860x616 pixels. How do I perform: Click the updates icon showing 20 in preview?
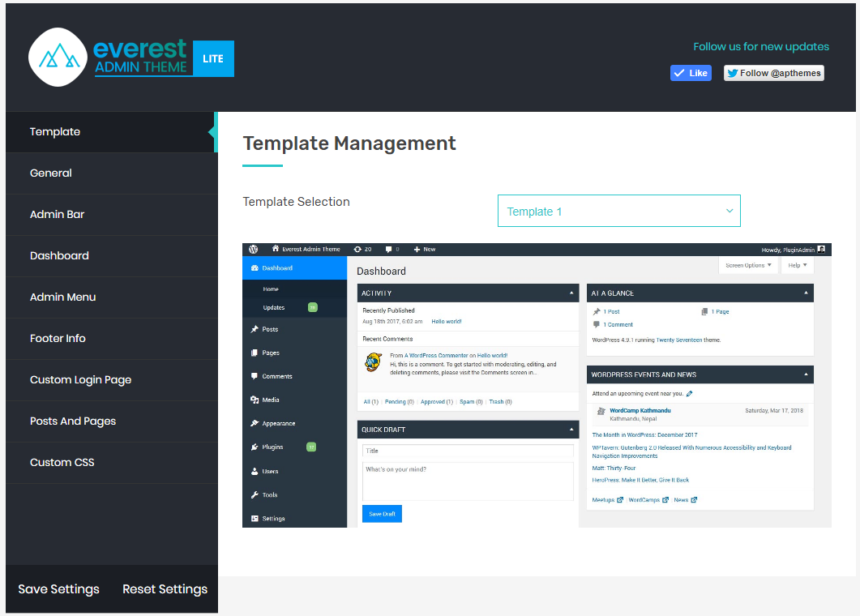(357, 249)
